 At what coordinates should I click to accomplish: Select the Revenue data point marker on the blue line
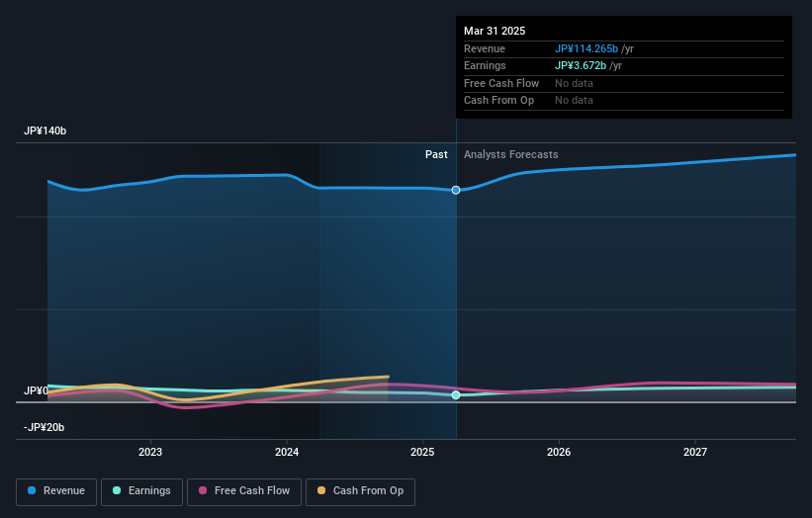point(456,191)
